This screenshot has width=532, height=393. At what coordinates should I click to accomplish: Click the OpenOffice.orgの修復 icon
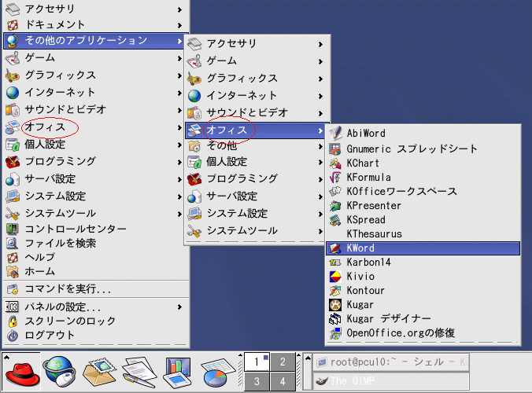(x=335, y=333)
